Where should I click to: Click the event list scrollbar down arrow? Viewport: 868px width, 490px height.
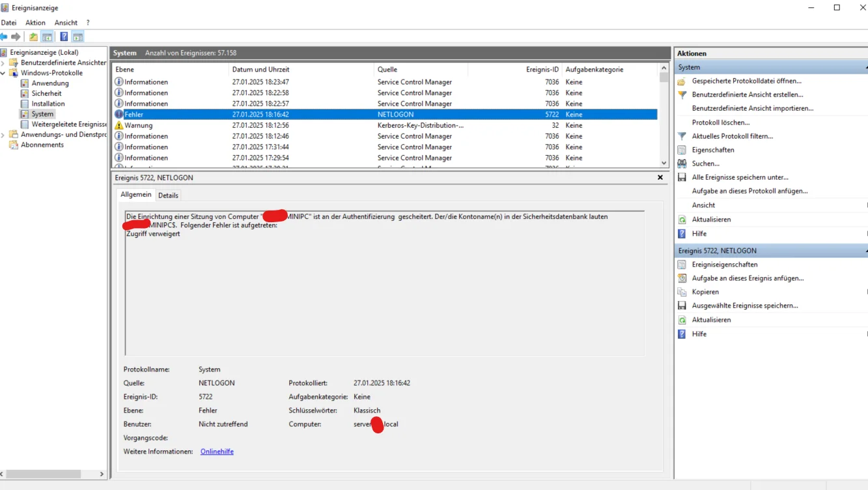(x=664, y=163)
